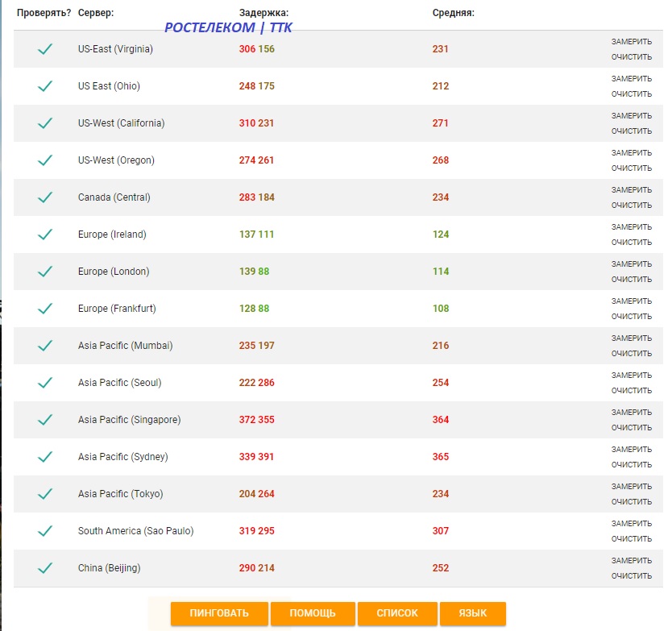Change language via the ЯЗЫК button
672x631 pixels.
click(473, 613)
